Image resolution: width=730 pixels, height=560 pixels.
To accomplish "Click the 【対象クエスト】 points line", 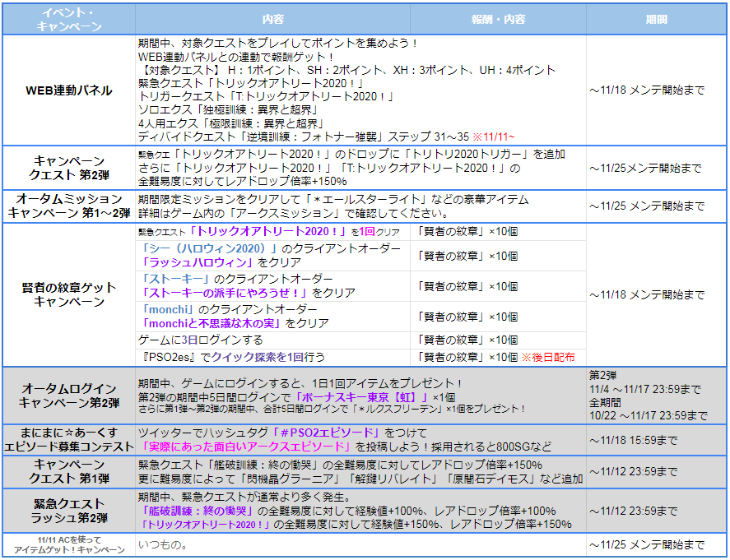I will tap(346, 70).
